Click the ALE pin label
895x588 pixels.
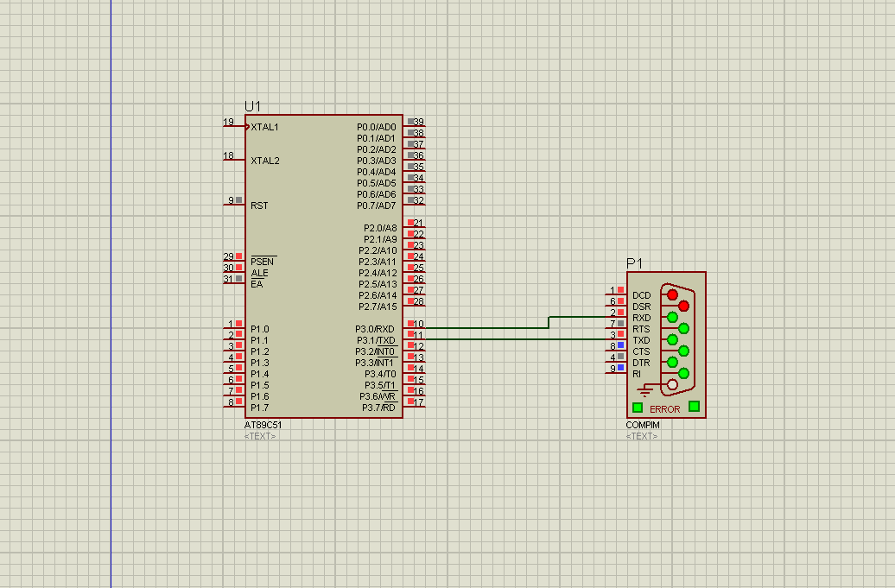click(x=259, y=273)
